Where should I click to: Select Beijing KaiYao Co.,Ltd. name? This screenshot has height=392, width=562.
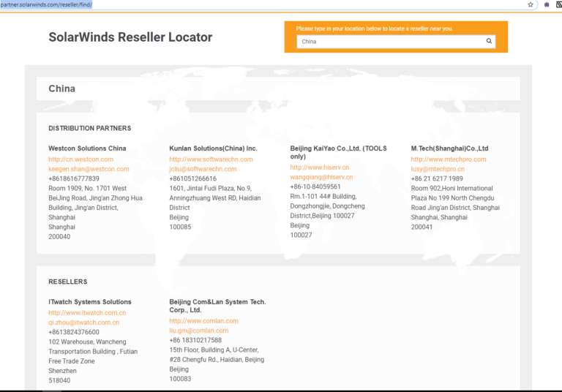point(338,152)
